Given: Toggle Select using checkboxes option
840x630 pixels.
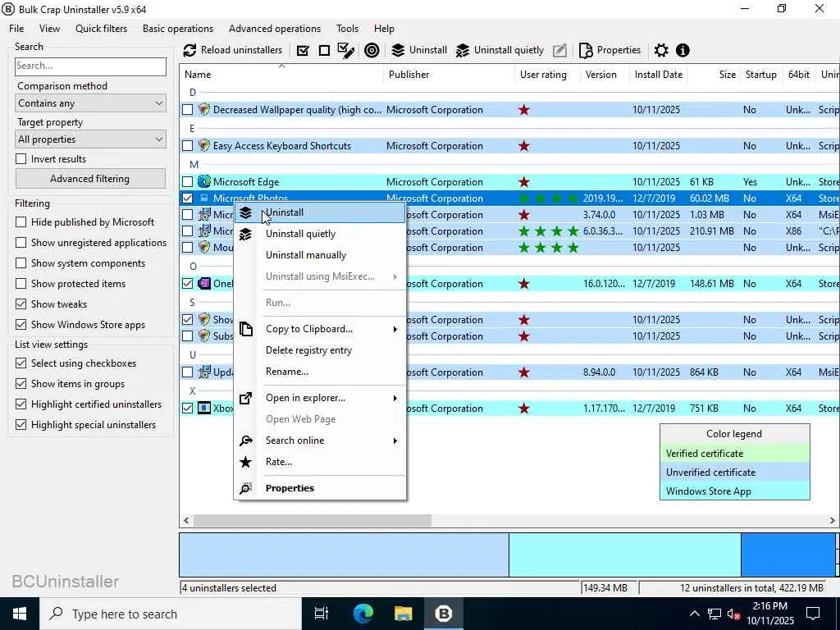Looking at the screenshot, I should (21, 363).
